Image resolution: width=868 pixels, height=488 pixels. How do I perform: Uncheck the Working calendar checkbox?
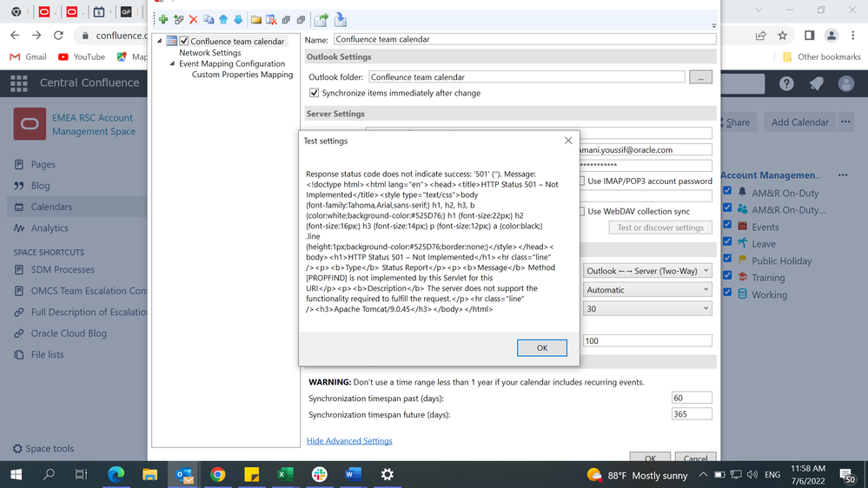pos(727,292)
